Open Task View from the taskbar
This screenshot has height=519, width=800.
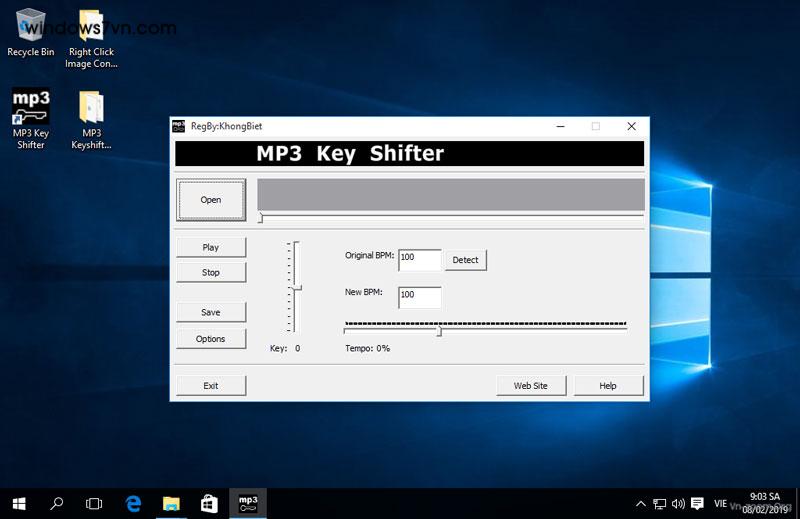point(94,504)
